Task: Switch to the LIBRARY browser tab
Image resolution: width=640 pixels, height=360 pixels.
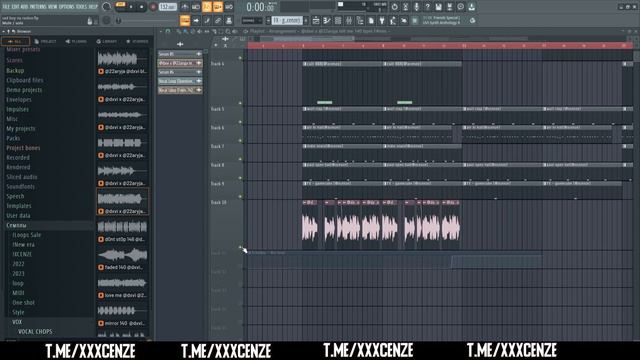Action: [x=107, y=41]
